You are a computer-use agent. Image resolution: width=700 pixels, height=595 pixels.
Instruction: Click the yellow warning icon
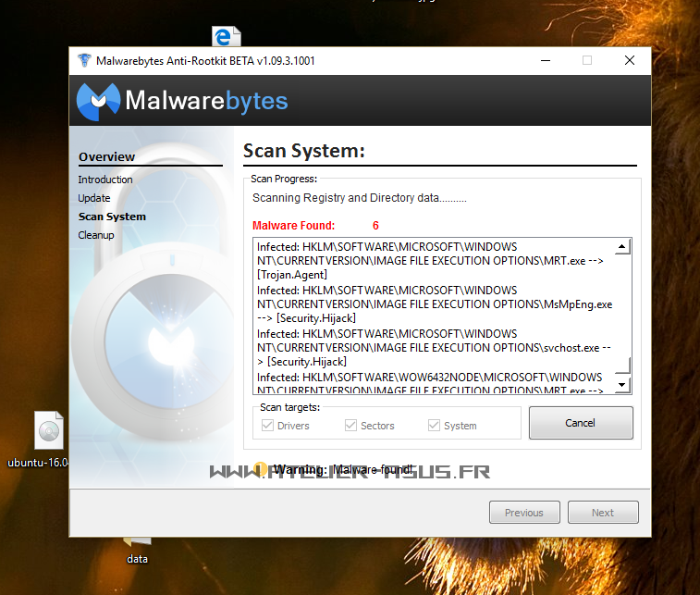261,470
